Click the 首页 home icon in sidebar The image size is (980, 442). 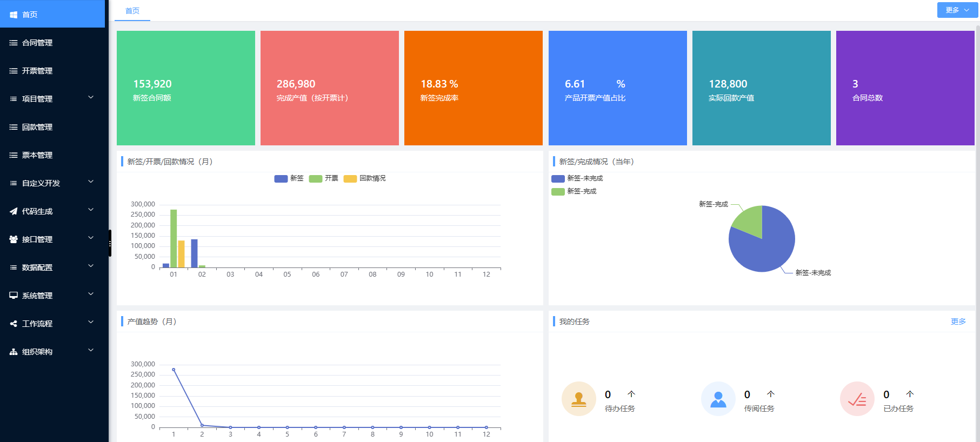point(14,15)
